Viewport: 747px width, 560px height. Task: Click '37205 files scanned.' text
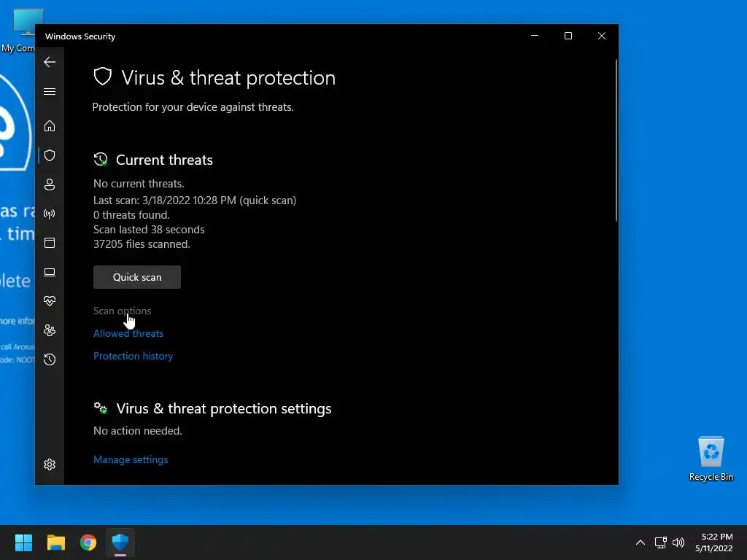tap(142, 244)
